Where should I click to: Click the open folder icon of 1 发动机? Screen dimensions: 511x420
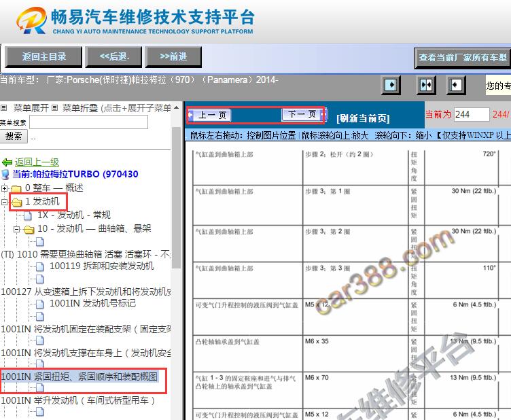click(x=16, y=203)
